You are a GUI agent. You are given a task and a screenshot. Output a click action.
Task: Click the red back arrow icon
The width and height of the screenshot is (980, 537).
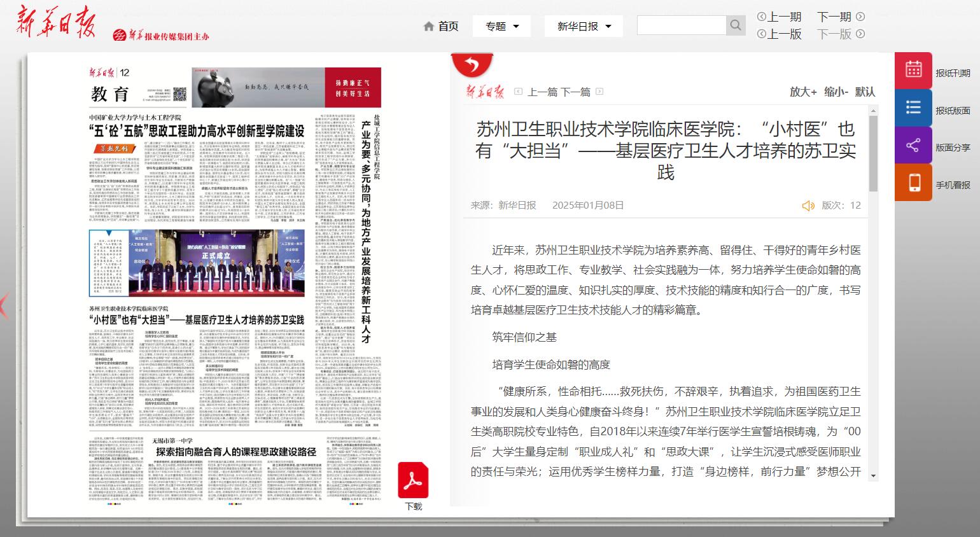pos(472,64)
